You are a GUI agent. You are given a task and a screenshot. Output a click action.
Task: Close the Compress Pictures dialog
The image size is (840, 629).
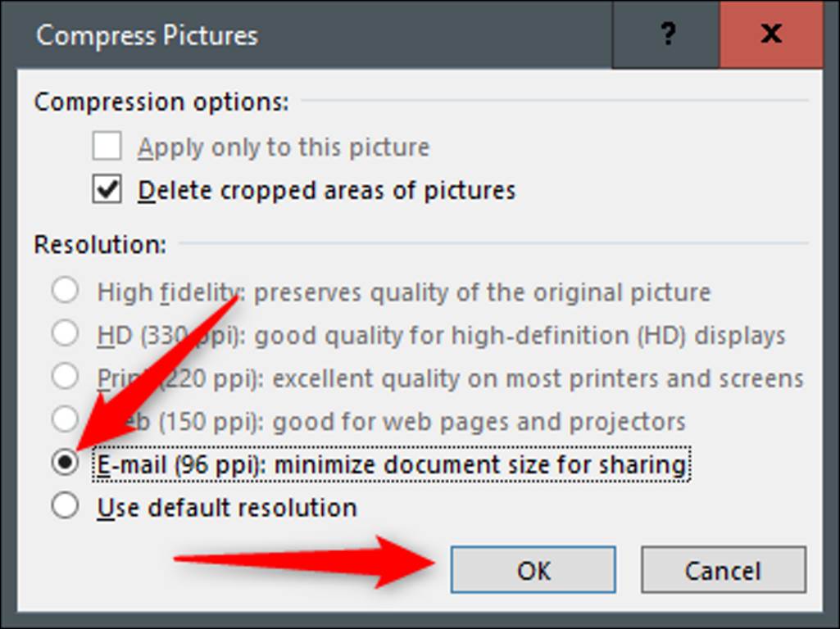click(770, 34)
